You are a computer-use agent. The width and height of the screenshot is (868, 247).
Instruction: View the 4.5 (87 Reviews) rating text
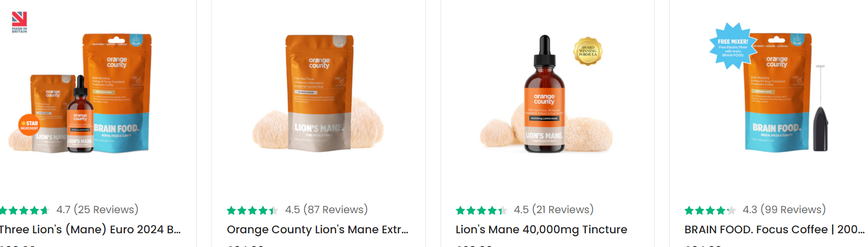pyautogui.click(x=326, y=210)
